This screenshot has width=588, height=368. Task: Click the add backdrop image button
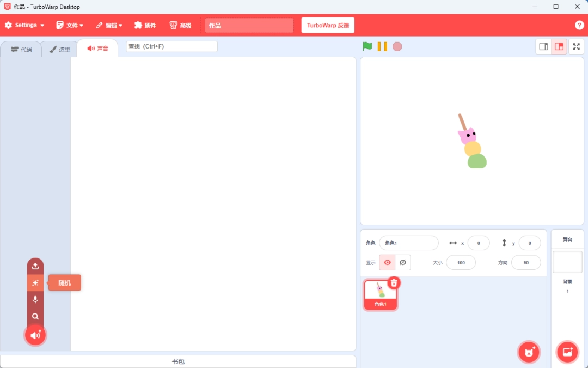click(567, 352)
